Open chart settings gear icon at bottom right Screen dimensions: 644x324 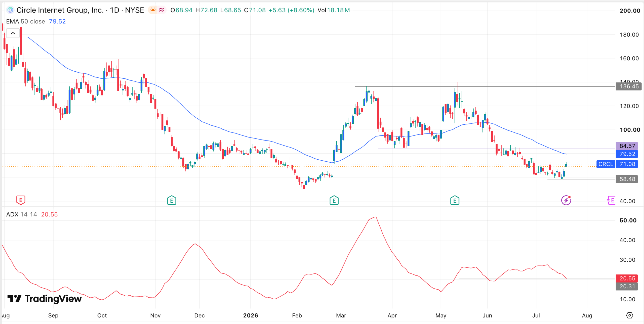[629, 315]
